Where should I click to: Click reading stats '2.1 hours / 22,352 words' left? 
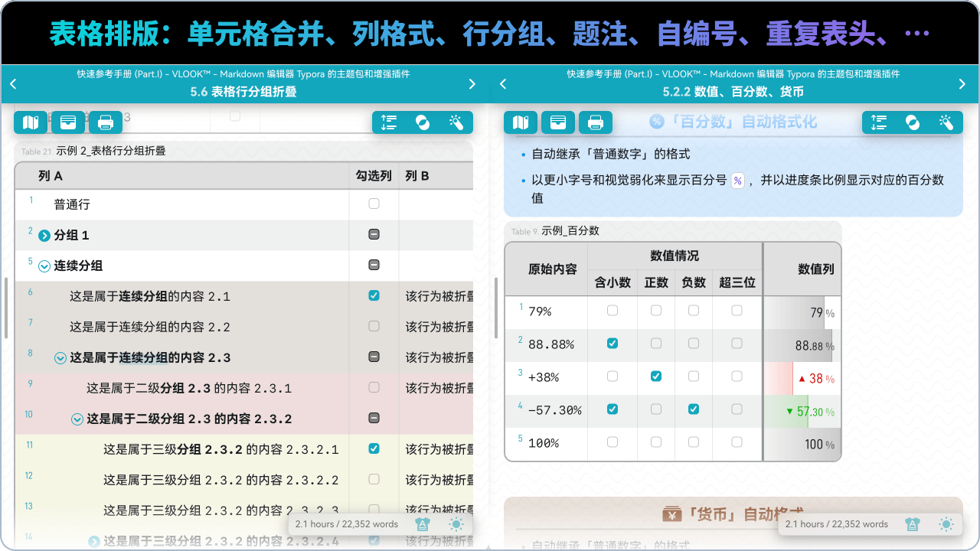point(347,524)
